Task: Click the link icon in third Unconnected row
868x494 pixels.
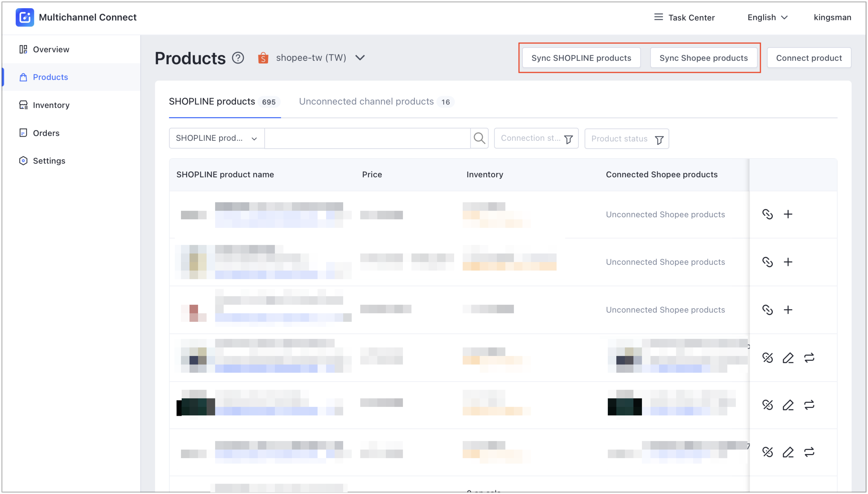Action: (767, 310)
